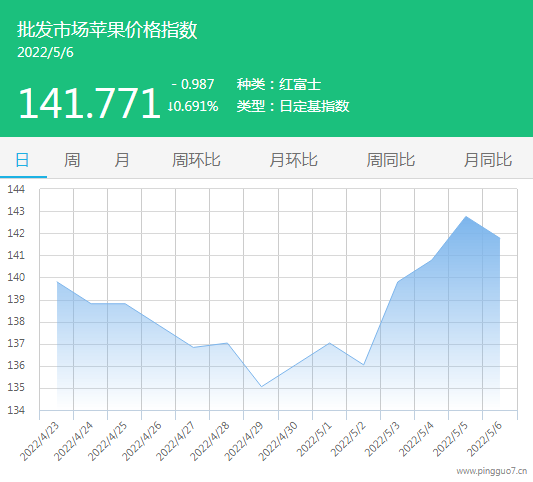Click the ↓0.691% change indicator
The image size is (533, 482).
(x=193, y=106)
